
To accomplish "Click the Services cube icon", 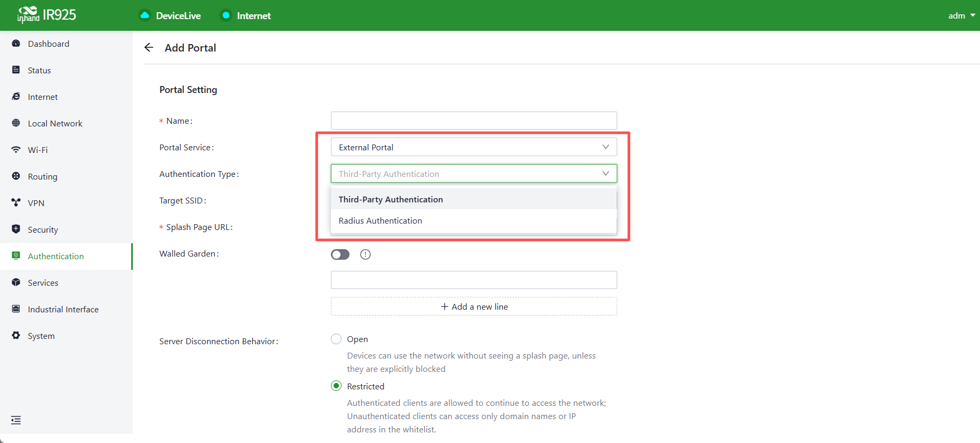I will click(x=16, y=283).
